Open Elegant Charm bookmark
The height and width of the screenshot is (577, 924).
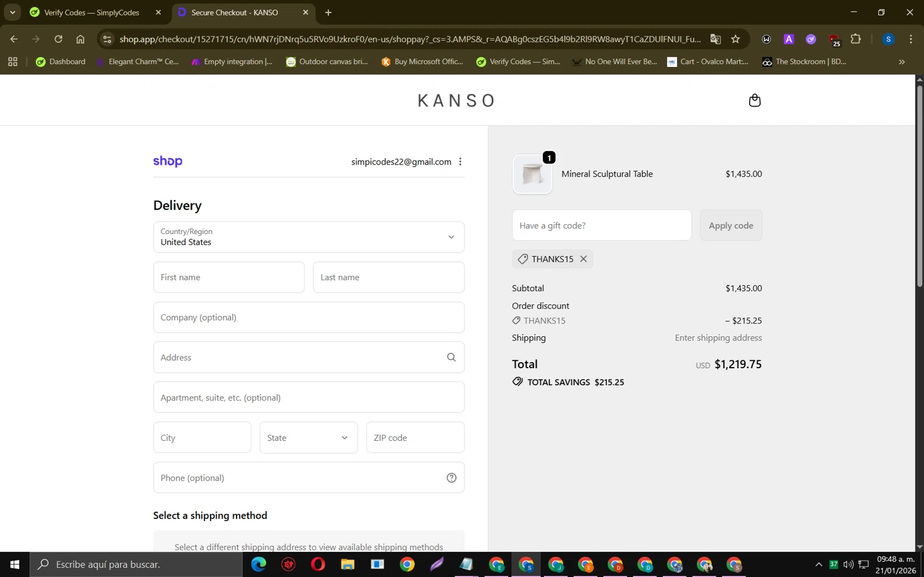point(137,62)
